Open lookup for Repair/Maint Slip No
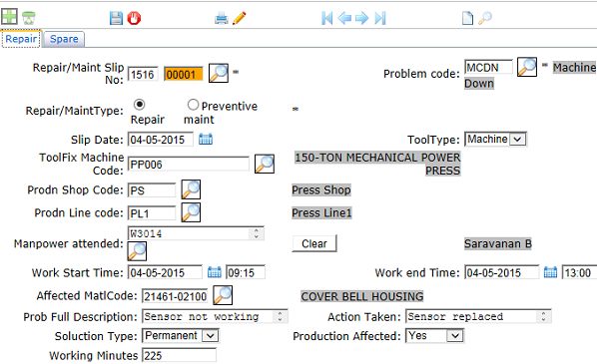 click(219, 73)
